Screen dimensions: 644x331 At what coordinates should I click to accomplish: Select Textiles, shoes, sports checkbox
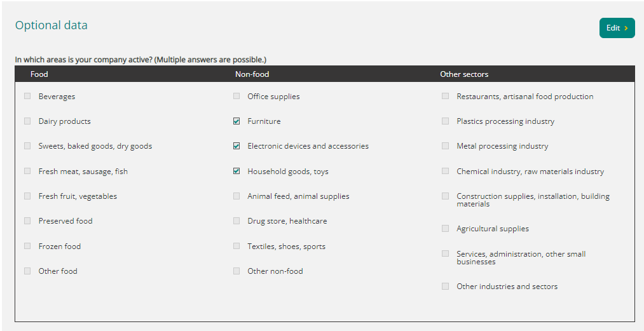[x=236, y=246]
